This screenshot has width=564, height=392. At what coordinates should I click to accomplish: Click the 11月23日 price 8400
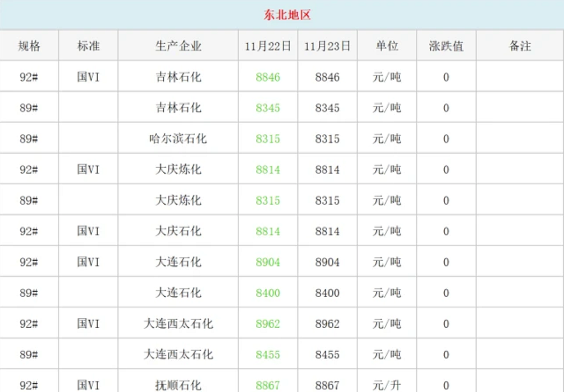coord(327,293)
